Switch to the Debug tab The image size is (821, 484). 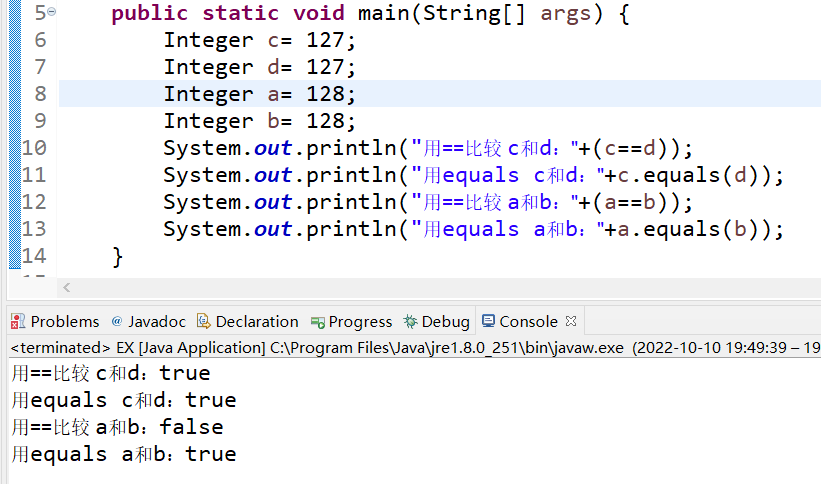pos(437,321)
